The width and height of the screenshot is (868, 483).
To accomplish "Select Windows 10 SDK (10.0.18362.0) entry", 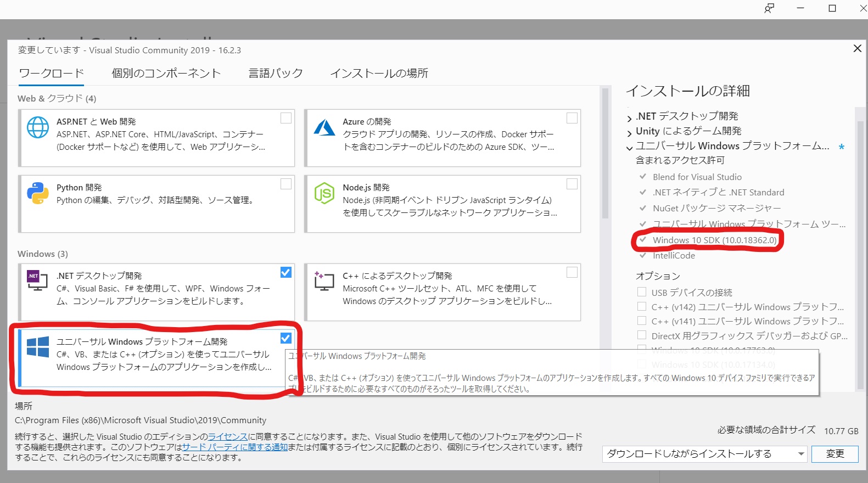I will pyautogui.click(x=714, y=240).
